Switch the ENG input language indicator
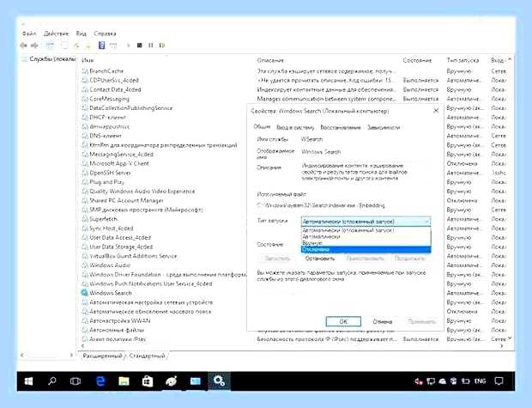 [480, 381]
